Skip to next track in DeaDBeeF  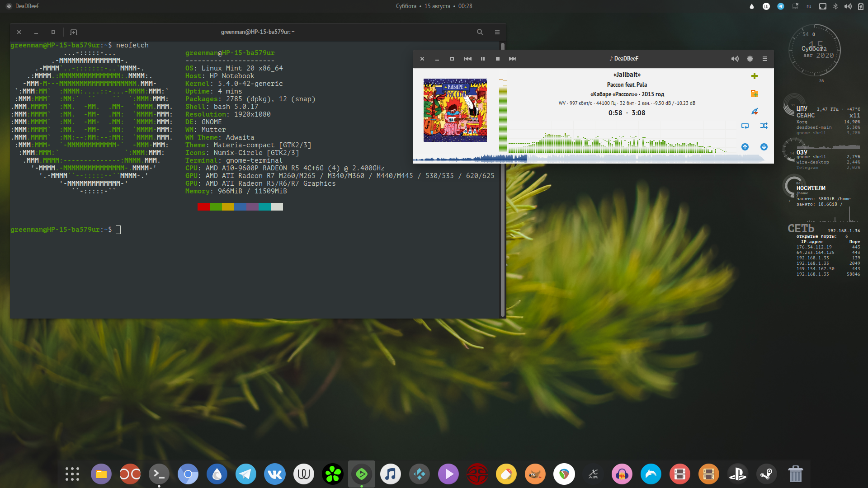513,59
